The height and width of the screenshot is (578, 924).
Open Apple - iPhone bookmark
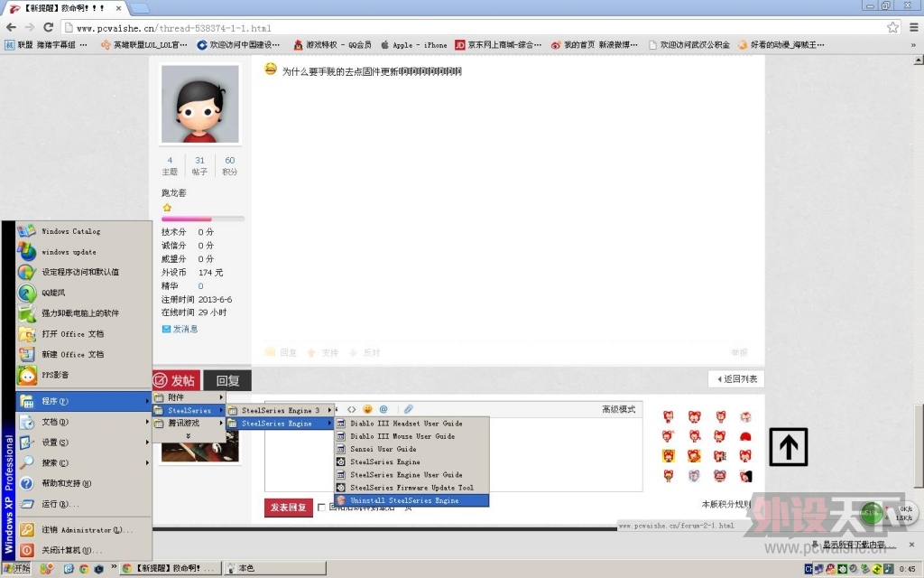pyautogui.click(x=413, y=45)
